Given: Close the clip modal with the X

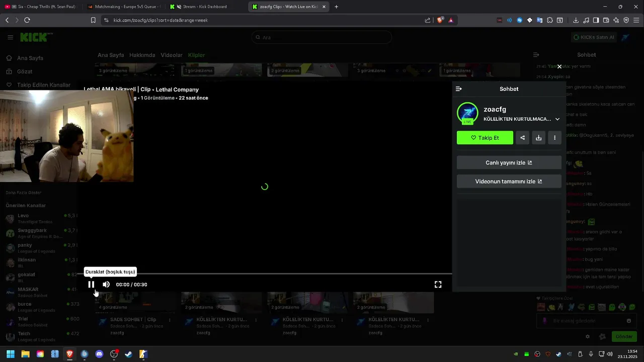Looking at the screenshot, I should point(559,66).
